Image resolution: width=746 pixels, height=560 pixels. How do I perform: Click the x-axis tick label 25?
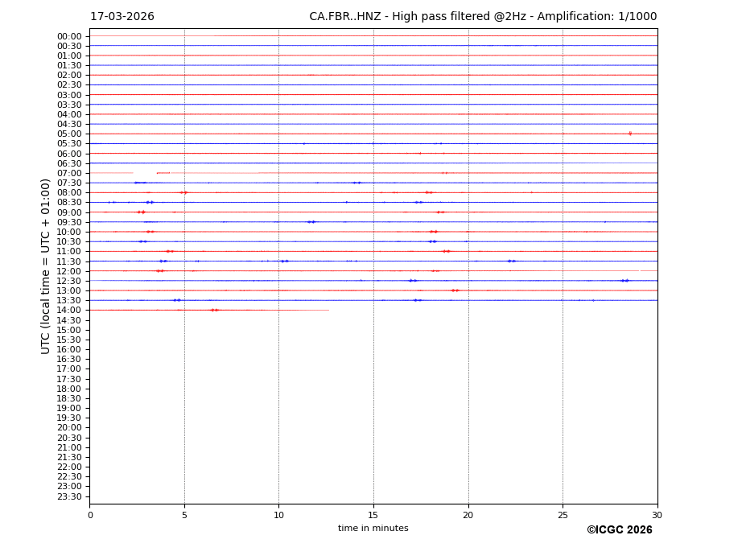(563, 515)
